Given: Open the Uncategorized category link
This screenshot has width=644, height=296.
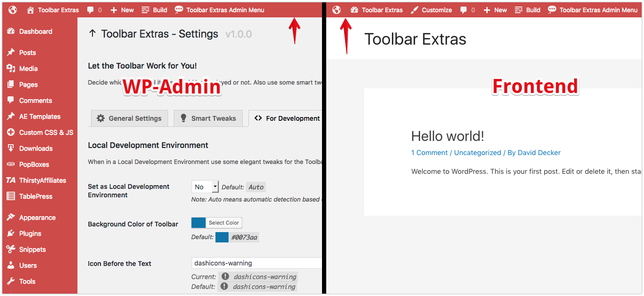Looking at the screenshot, I should (478, 153).
